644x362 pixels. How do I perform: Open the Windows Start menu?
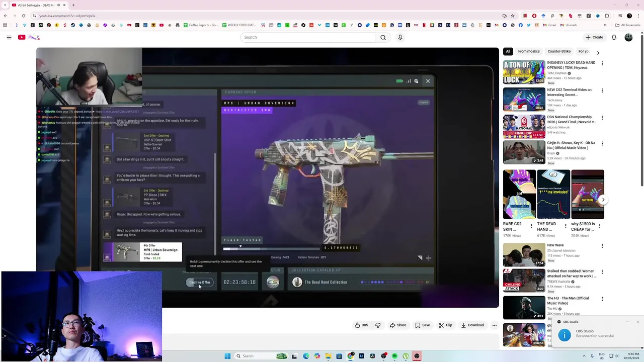point(227,356)
